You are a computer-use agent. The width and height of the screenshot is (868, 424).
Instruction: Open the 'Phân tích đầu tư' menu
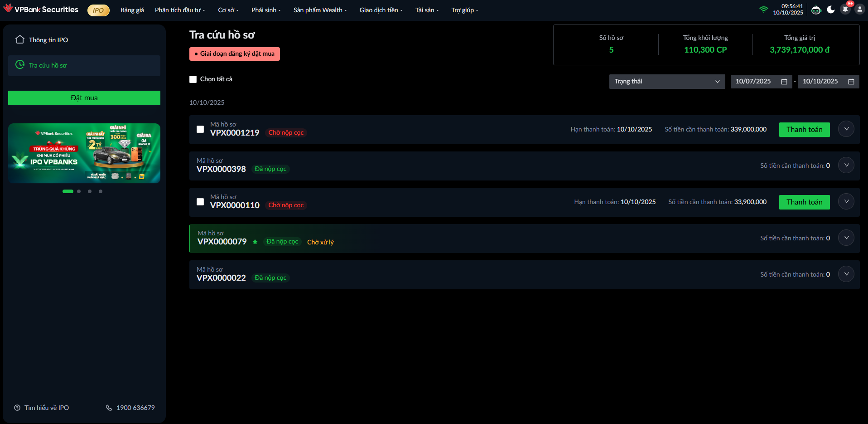tap(179, 10)
